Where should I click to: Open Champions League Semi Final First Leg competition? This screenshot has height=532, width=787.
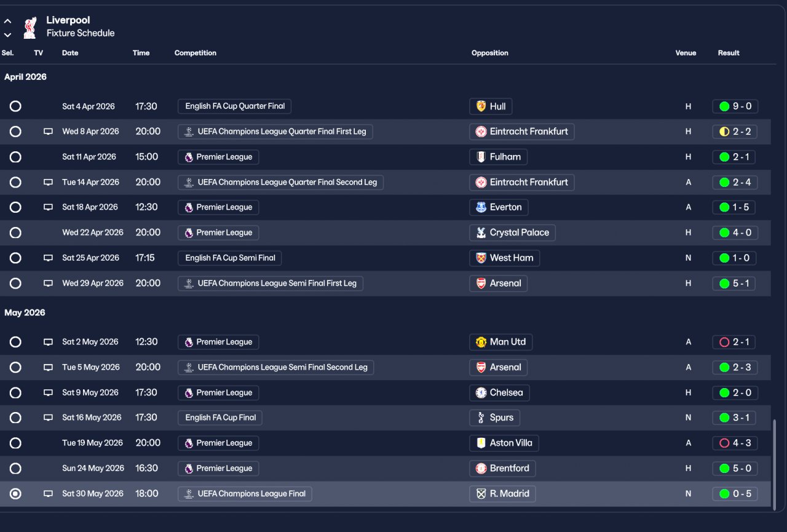point(271,283)
